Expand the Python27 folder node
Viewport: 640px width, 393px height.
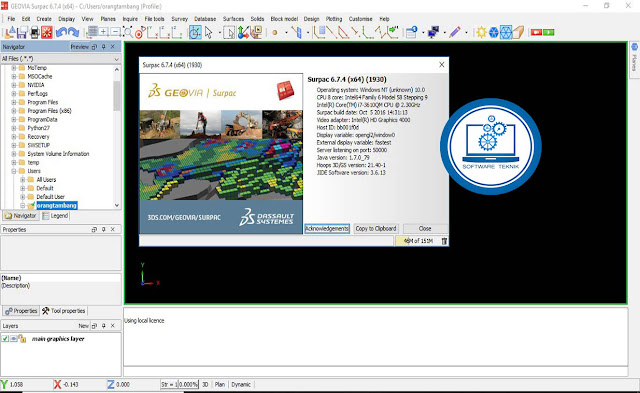pos(14,128)
